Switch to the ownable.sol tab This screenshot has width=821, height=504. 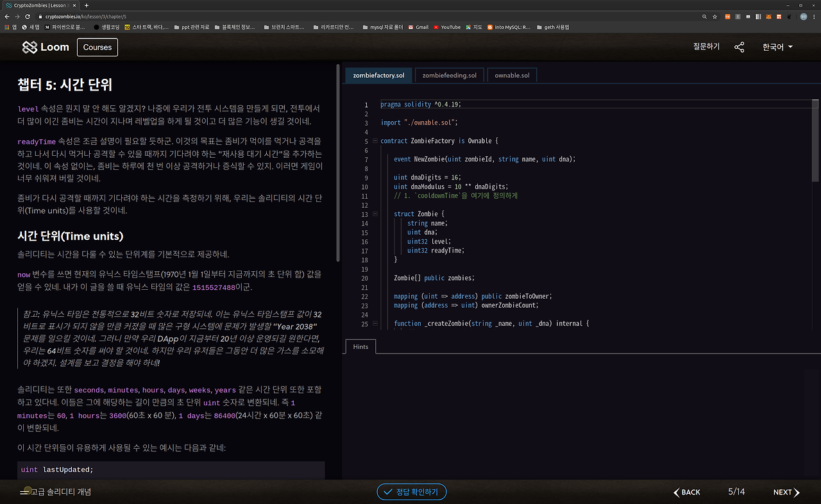pyautogui.click(x=512, y=75)
